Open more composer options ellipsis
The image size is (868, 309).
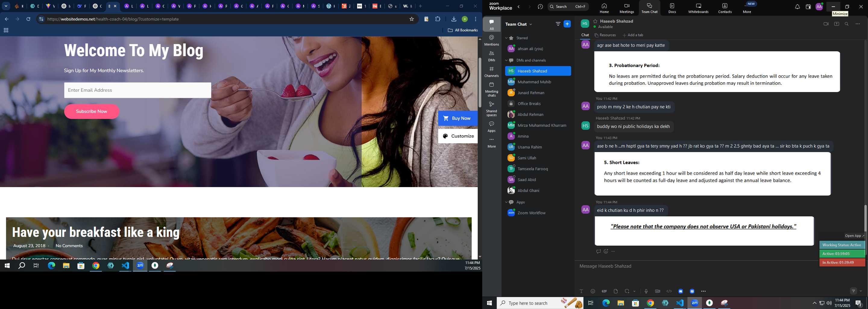703,291
